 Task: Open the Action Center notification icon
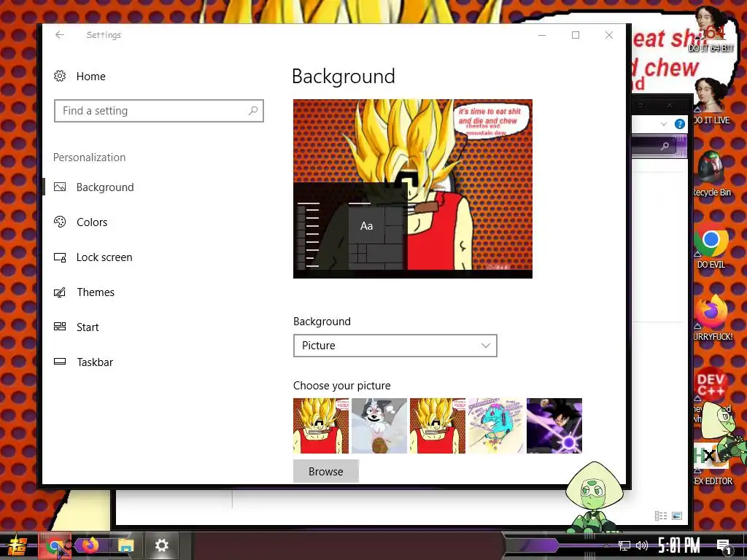[x=724, y=546]
